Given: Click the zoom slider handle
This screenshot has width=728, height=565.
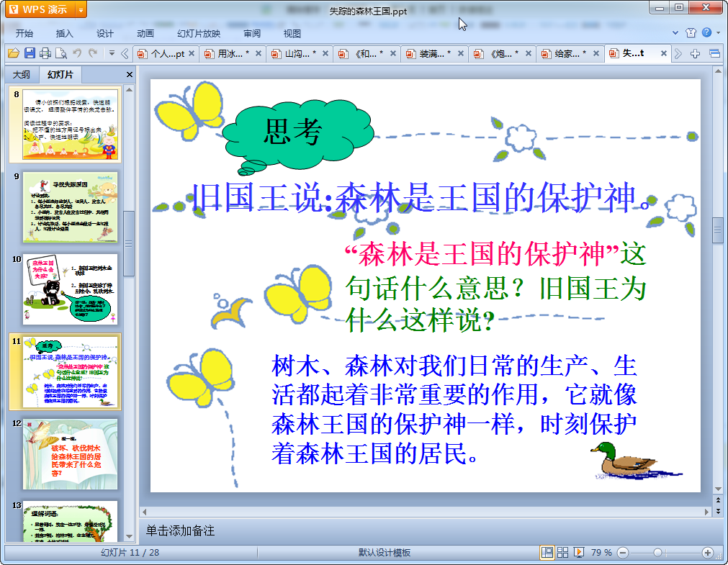Looking at the screenshot, I should (657, 553).
